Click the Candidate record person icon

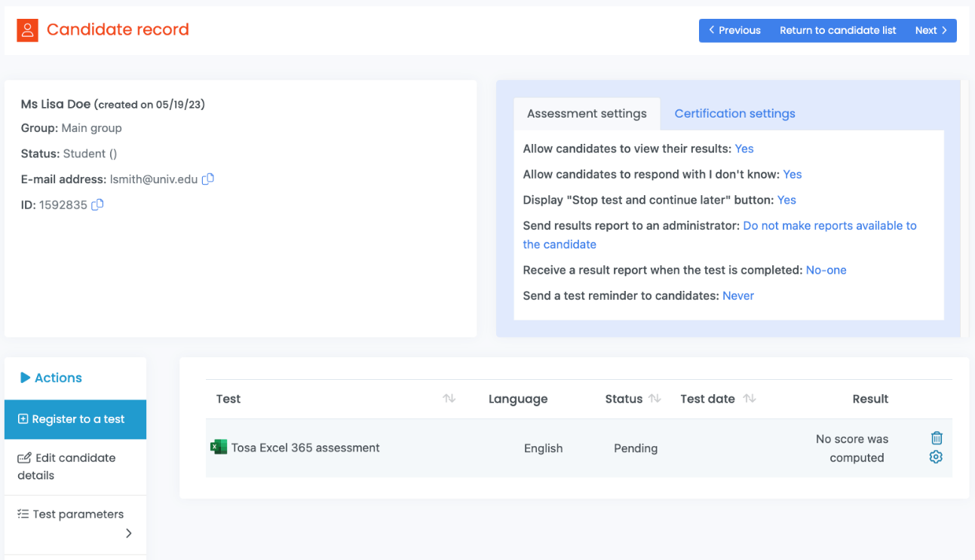click(27, 30)
